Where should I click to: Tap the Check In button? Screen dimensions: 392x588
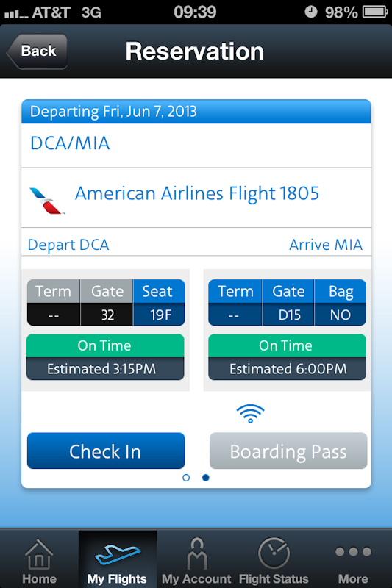[106, 451]
